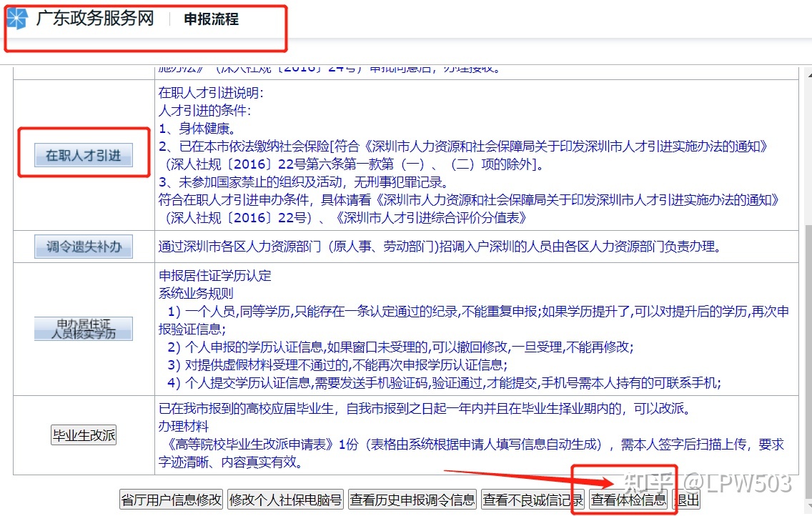Click the 调令遗失补办 description starting 通过深圳市各区人力资源部门
812x516 pixels.
440,247
